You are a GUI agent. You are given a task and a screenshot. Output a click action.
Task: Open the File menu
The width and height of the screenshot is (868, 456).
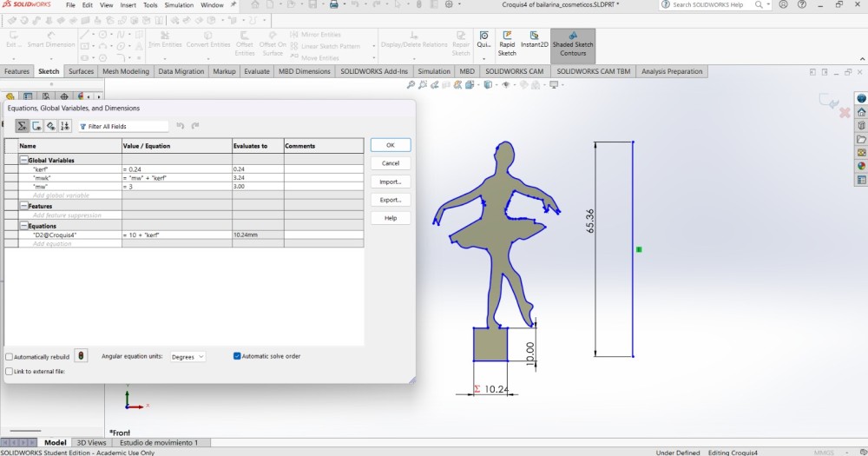(70, 5)
